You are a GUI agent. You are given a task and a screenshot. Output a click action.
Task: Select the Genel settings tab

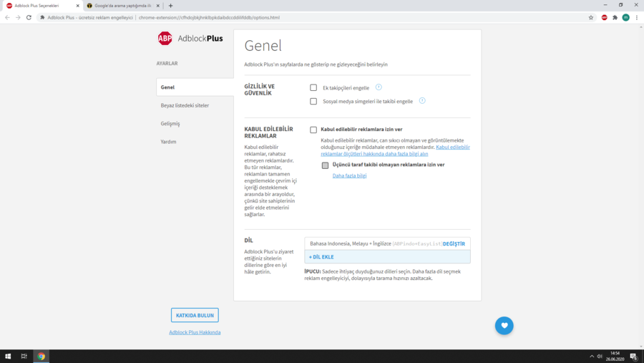tap(195, 87)
